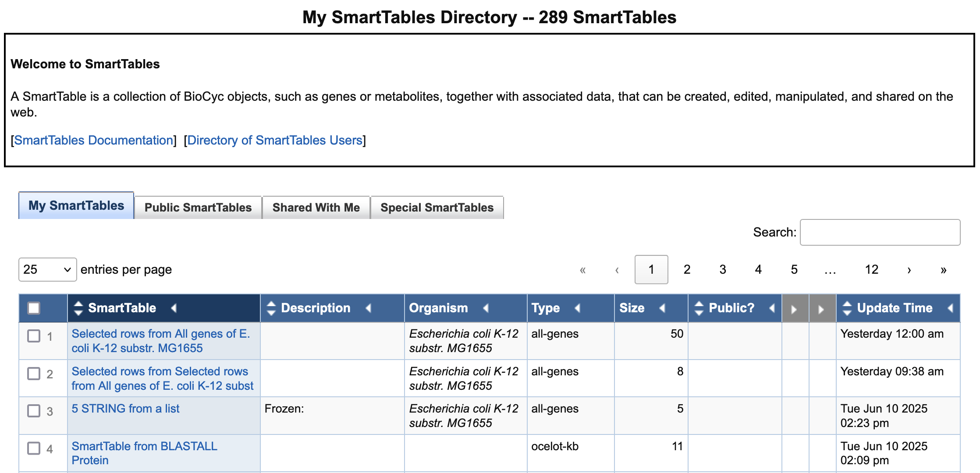Open the Shared With Me tab

(316, 207)
